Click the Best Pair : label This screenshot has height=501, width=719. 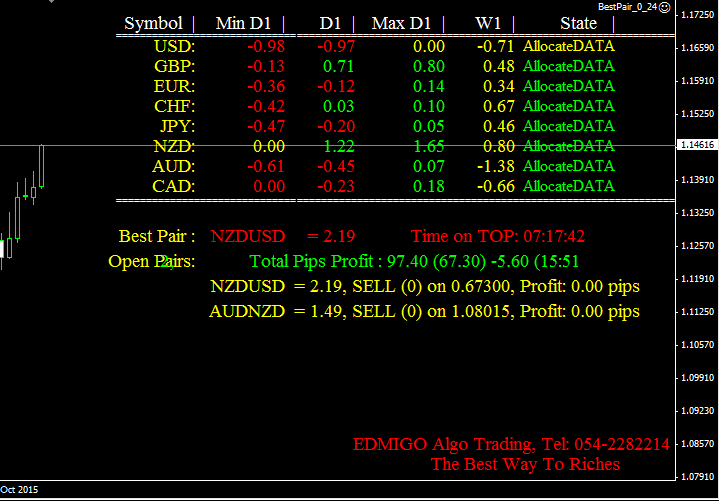pyautogui.click(x=157, y=236)
